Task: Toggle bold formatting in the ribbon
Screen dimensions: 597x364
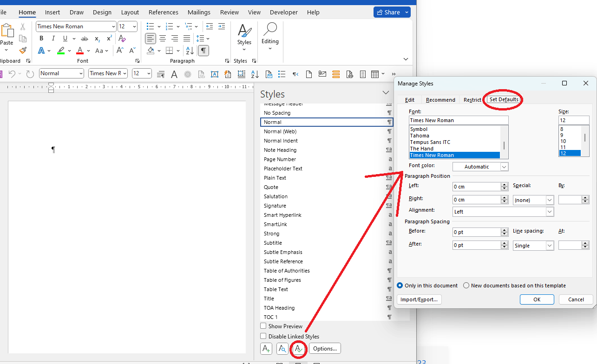Action: click(41, 39)
